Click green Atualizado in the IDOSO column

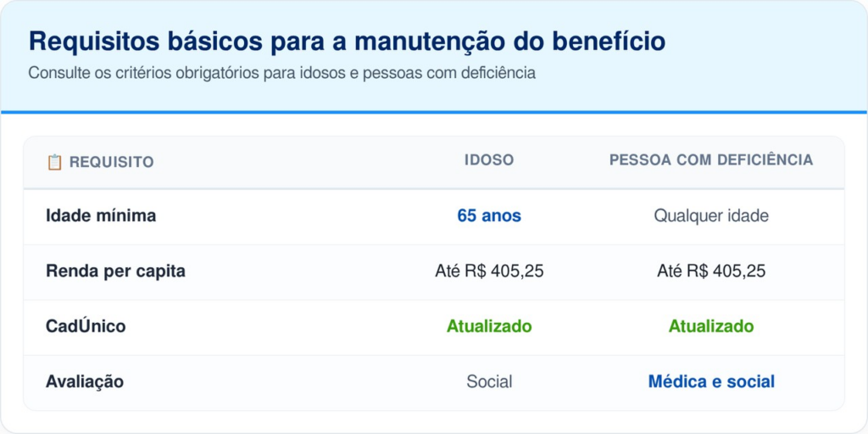[x=489, y=326]
